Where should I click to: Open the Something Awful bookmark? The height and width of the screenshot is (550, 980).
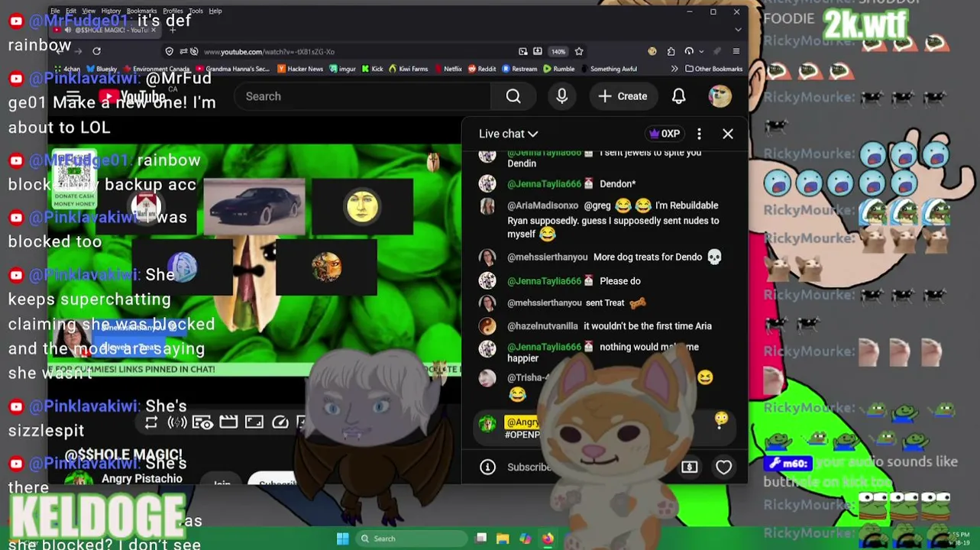tap(609, 69)
